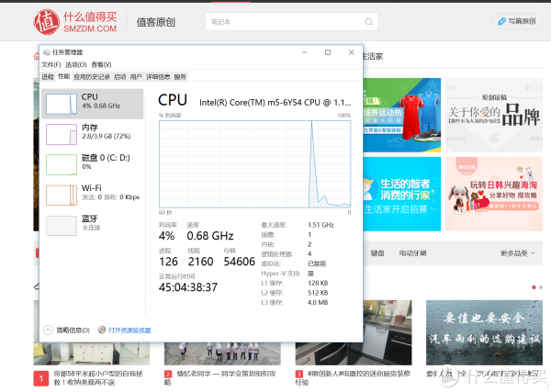Viewport: 551px width, 392px height.
Task: Maximize the Task Manager window
Action: [328, 52]
